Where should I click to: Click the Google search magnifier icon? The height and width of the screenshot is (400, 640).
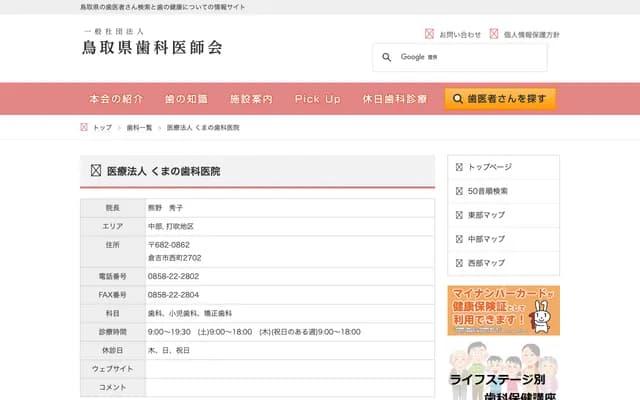tap(387, 57)
